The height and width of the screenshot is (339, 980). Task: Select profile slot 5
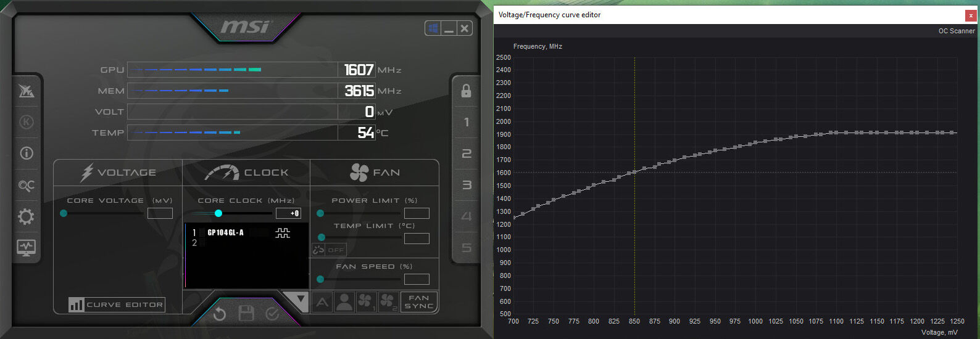(467, 248)
